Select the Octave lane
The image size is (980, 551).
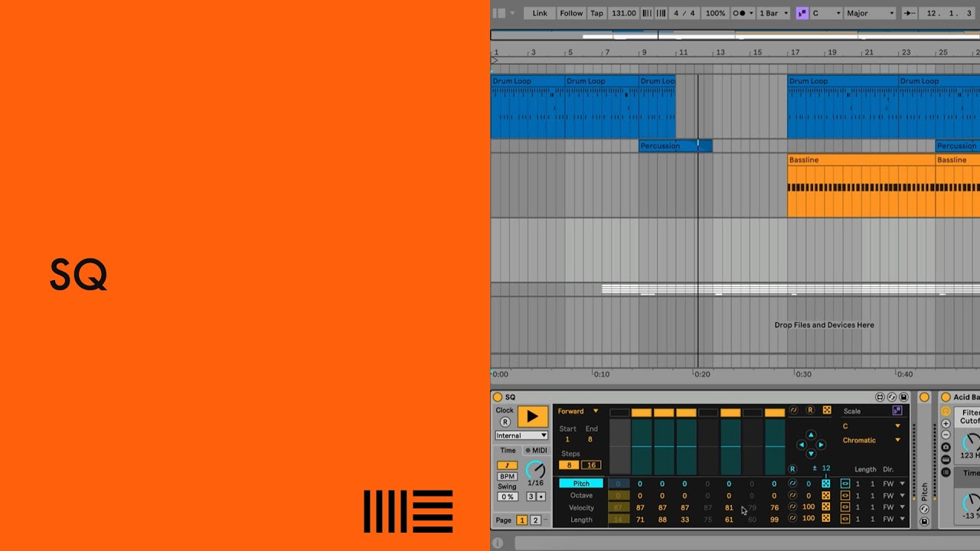(x=581, y=495)
